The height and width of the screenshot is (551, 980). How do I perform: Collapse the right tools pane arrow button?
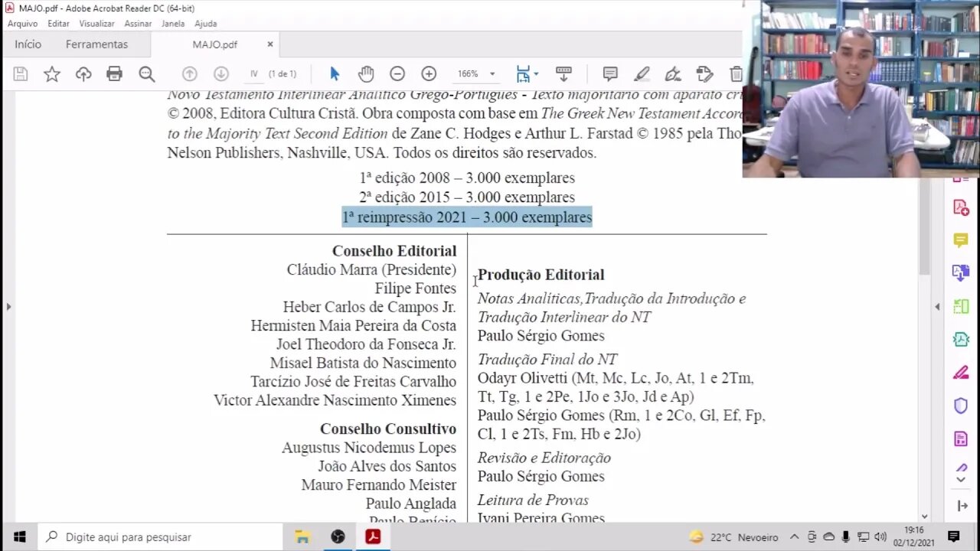click(x=962, y=506)
